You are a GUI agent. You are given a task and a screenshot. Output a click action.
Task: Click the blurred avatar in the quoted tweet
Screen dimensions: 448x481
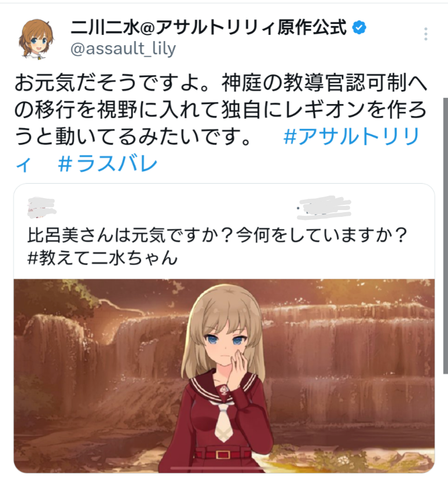pyautogui.click(x=42, y=208)
